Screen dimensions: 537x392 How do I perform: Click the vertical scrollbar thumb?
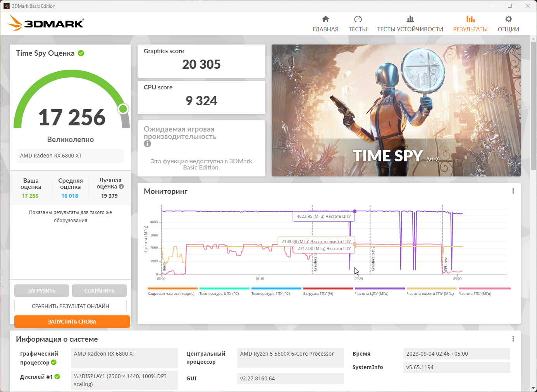[534, 104]
